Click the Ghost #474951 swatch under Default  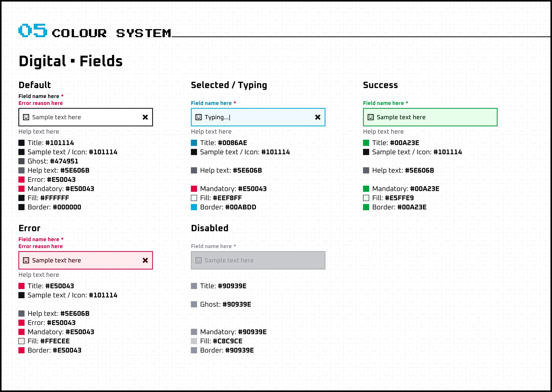(x=21, y=161)
